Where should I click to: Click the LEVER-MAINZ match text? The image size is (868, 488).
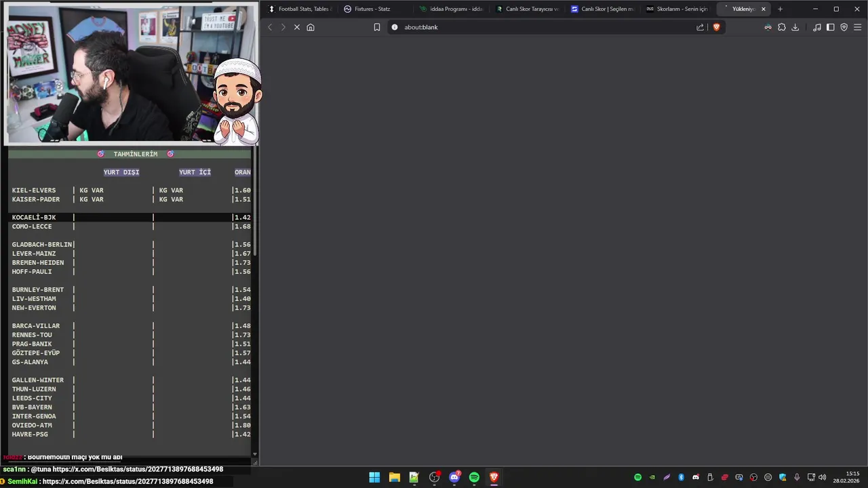(34, 253)
